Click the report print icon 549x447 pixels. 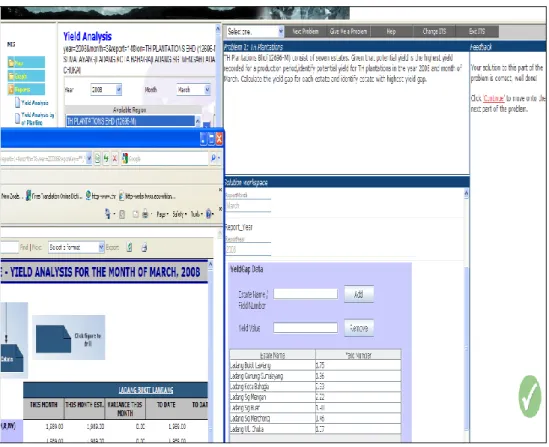144,247
